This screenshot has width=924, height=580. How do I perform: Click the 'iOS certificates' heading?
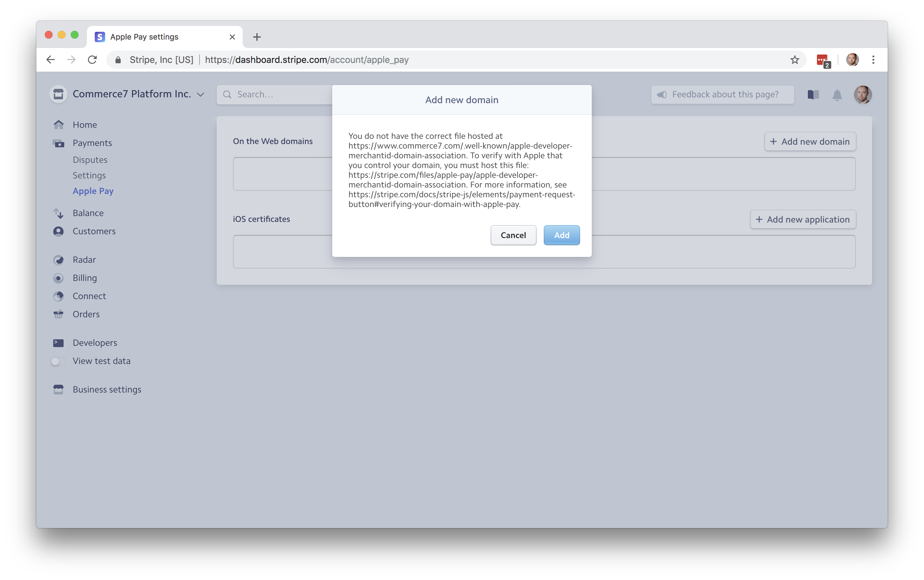[261, 219]
